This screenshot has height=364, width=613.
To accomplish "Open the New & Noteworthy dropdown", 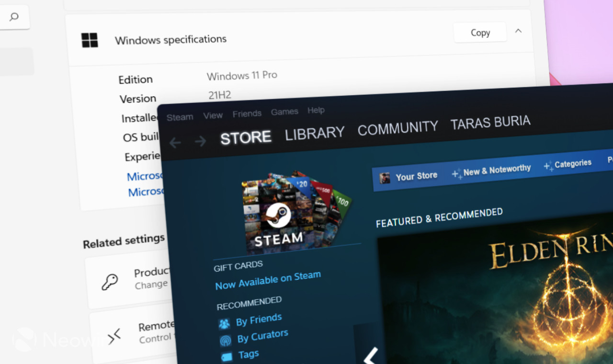I will point(491,170).
